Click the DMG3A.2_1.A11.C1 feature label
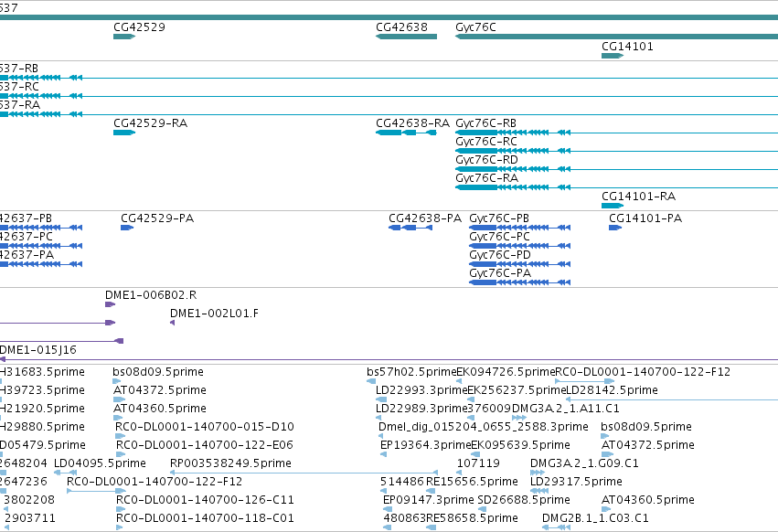Image resolution: width=778 pixels, height=532 pixels. [x=565, y=409]
